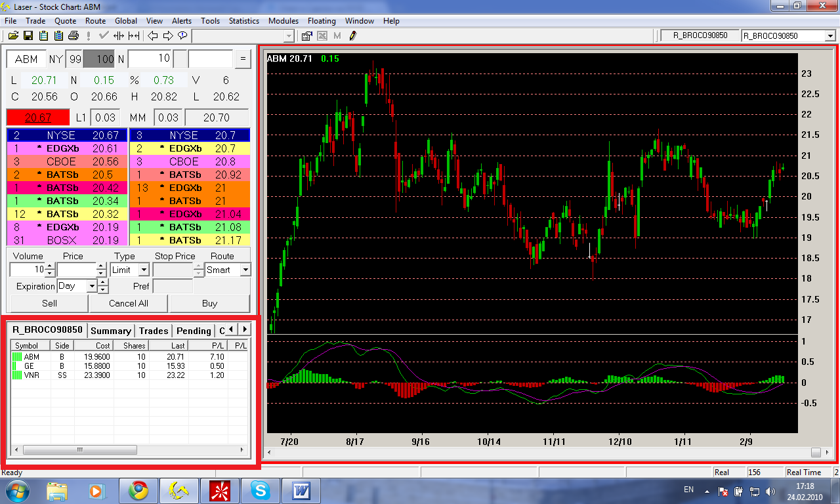Viewport: 840px width, 504px height.
Task: Click the Cancel All button
Action: 129,303
